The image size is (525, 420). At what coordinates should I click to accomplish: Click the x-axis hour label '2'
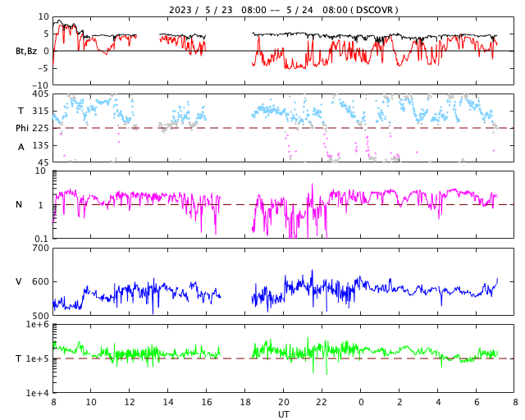tap(399, 402)
